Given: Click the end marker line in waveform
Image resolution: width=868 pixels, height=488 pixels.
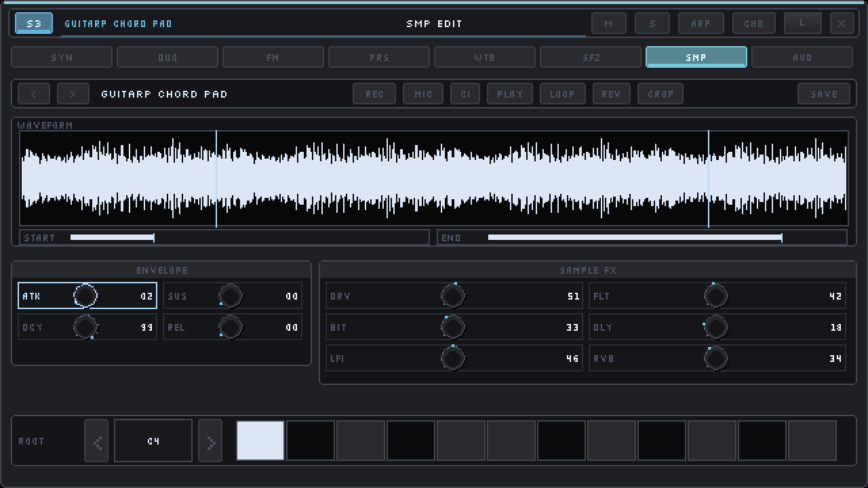Looking at the screenshot, I should click(x=709, y=178).
